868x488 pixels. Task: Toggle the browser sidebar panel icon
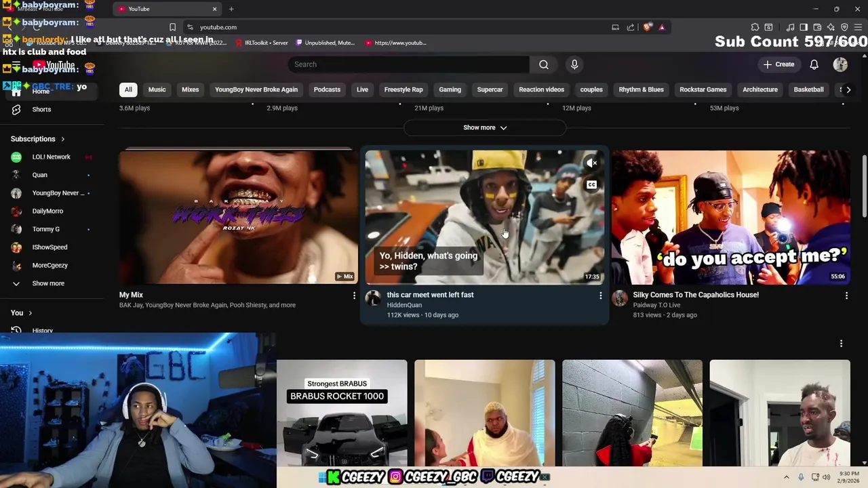(804, 27)
